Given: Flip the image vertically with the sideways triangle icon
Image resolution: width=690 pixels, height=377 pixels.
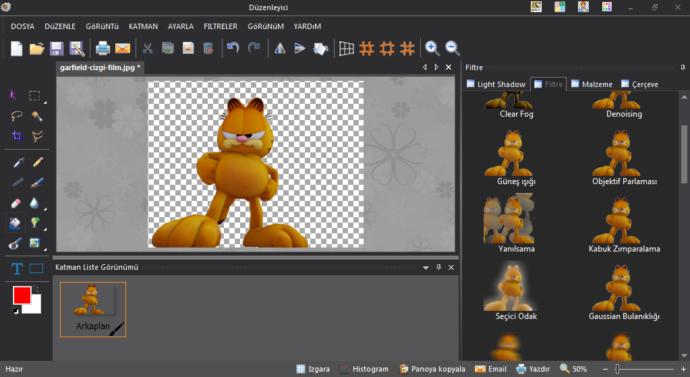Looking at the screenshot, I should click(300, 48).
